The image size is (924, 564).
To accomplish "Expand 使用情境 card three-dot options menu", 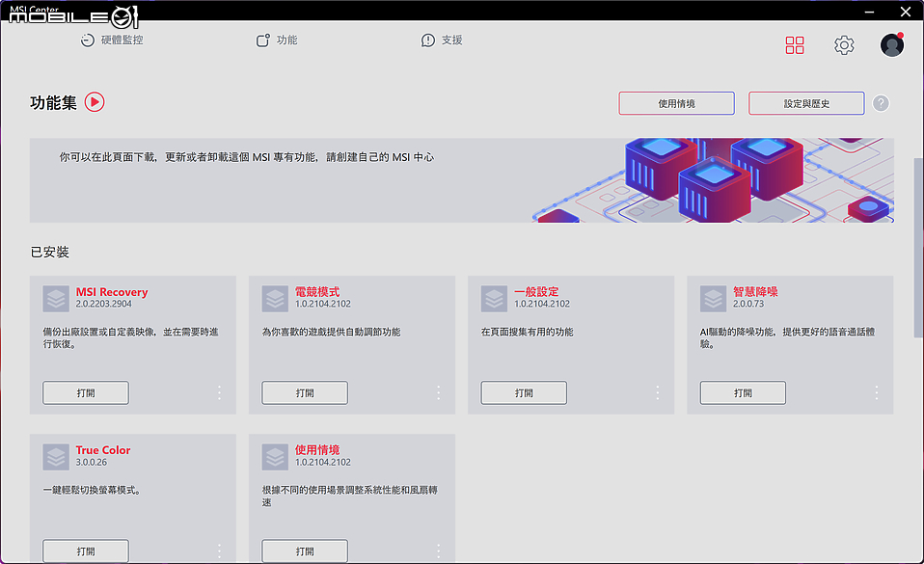I will point(439,551).
